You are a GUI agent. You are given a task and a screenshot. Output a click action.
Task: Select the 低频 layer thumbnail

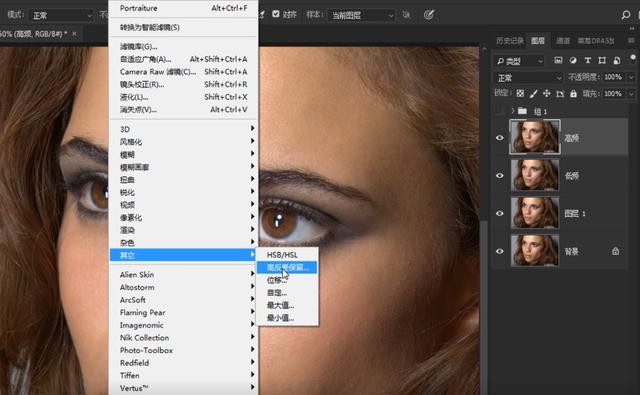[535, 175]
